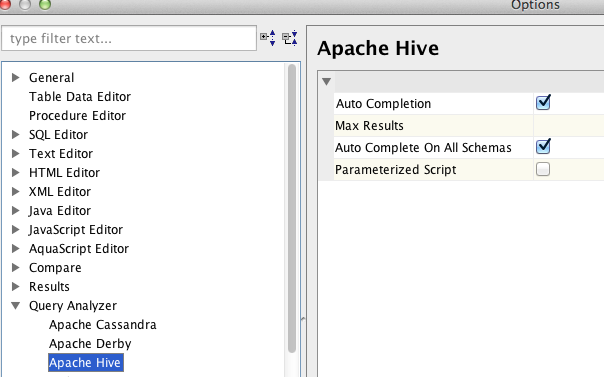The width and height of the screenshot is (604, 377).
Task: Select AquaScript Editor in the options tree
Action: [79, 249]
